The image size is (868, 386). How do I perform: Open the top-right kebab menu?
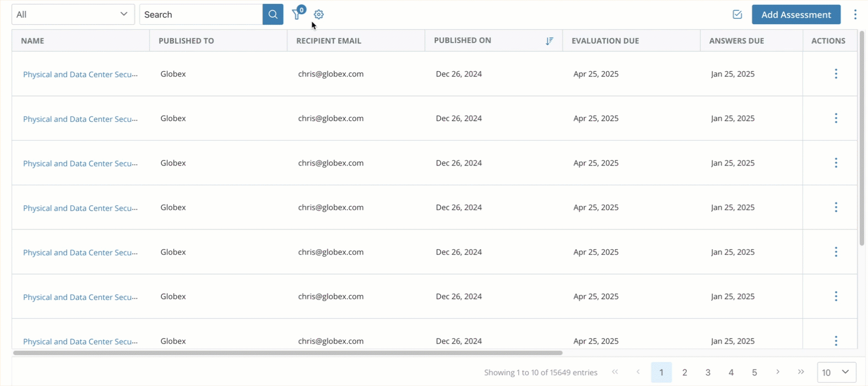855,14
